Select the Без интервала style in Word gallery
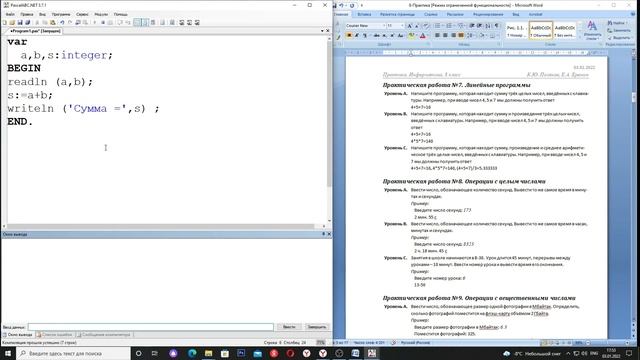 [564, 31]
